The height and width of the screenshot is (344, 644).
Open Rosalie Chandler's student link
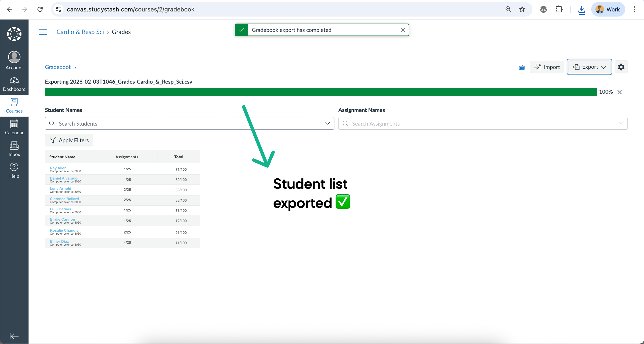65,230
